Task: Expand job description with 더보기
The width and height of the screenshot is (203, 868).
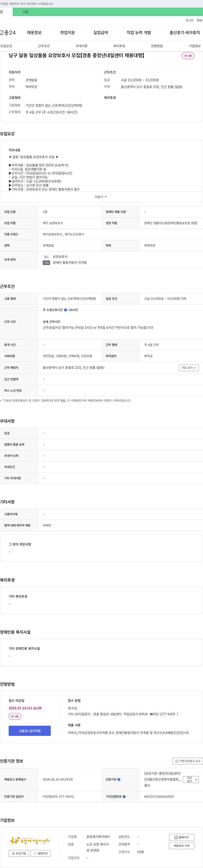Action: click(x=101, y=197)
